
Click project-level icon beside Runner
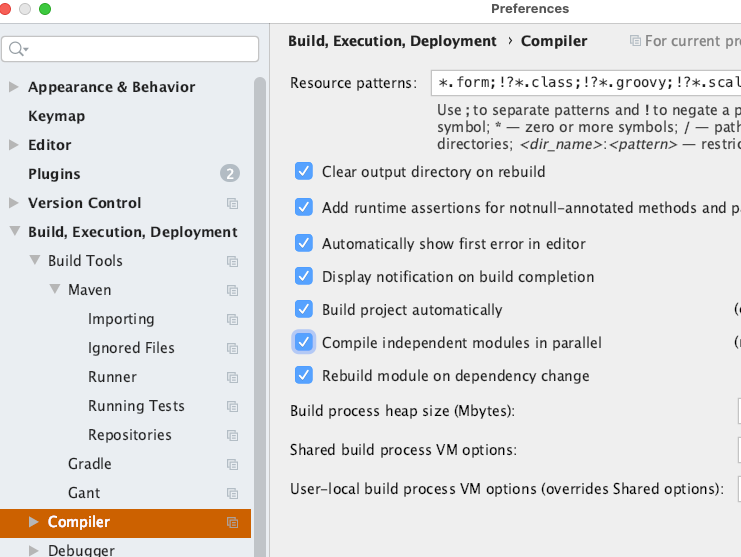(x=232, y=377)
